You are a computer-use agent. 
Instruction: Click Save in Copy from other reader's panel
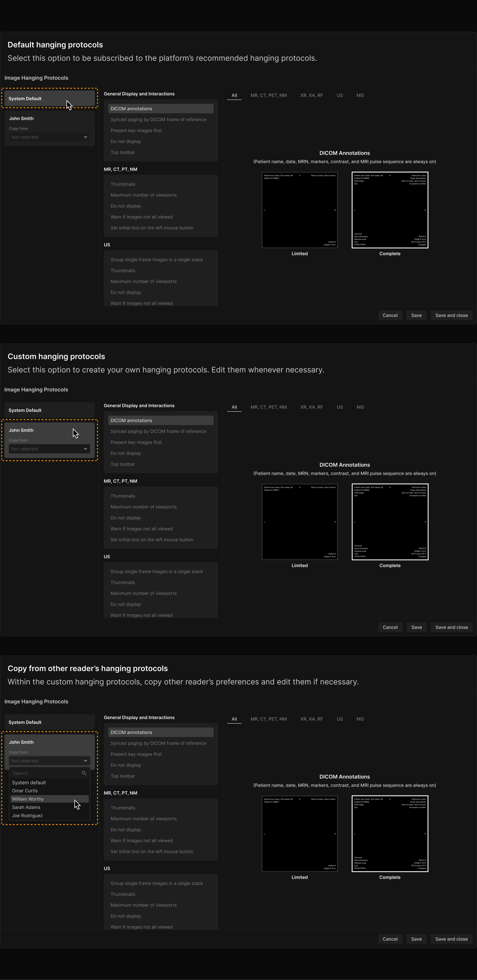[x=417, y=939]
